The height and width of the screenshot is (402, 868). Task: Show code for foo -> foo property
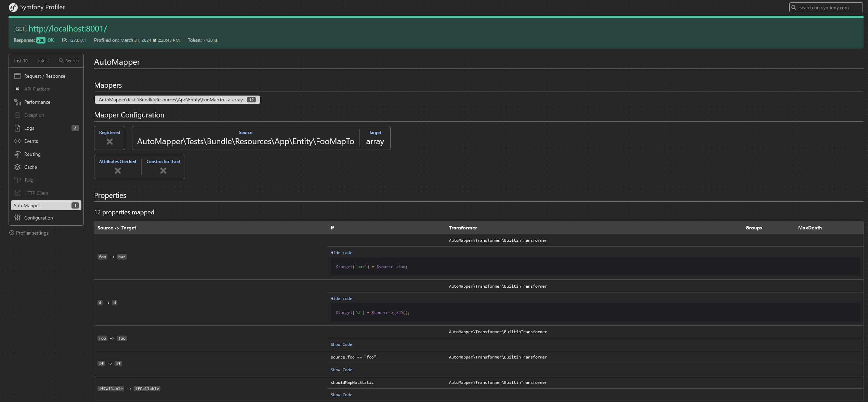pyautogui.click(x=341, y=344)
